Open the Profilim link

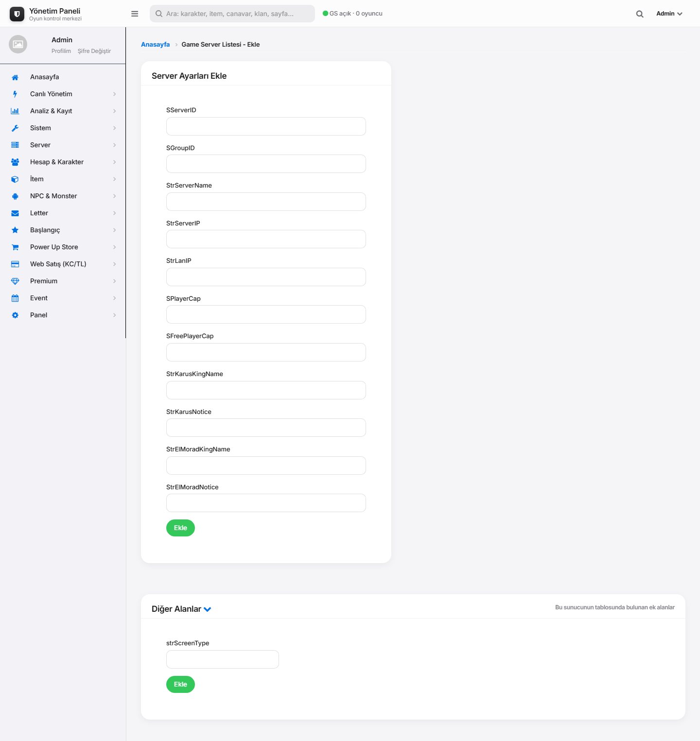point(61,51)
